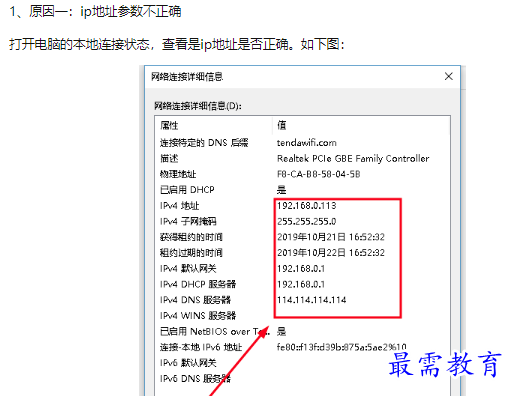Select the IPv4 DNS 服务器 property label

point(195,300)
